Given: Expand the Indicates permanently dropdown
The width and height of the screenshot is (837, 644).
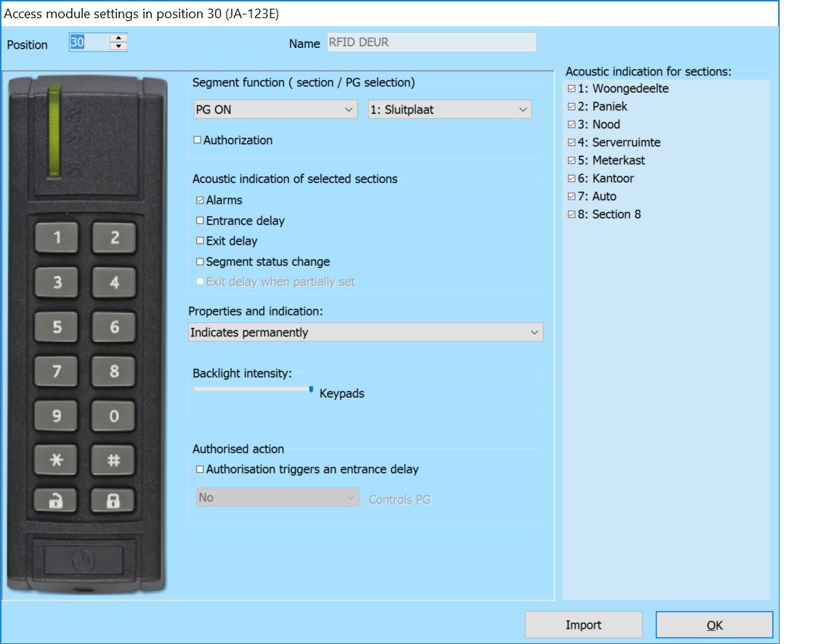Looking at the screenshot, I should (365, 333).
